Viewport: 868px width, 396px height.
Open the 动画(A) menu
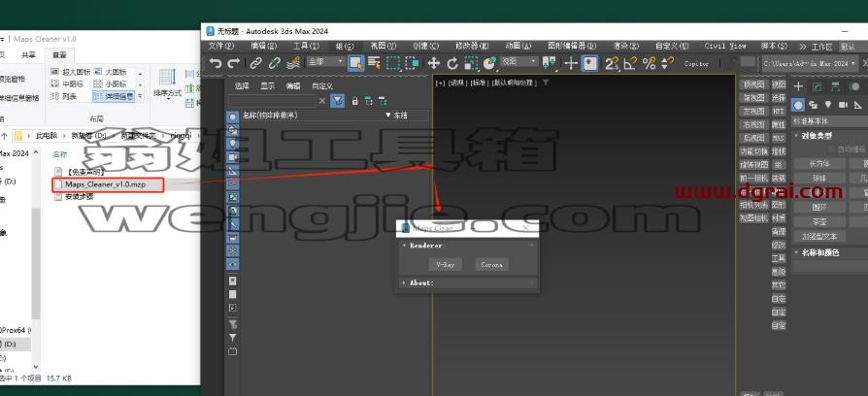[518, 46]
